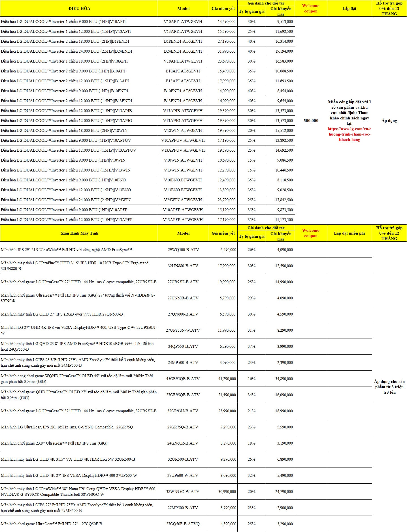Select model cell V13API1.ATWGEVH
407x532 pixels.
point(183,31)
